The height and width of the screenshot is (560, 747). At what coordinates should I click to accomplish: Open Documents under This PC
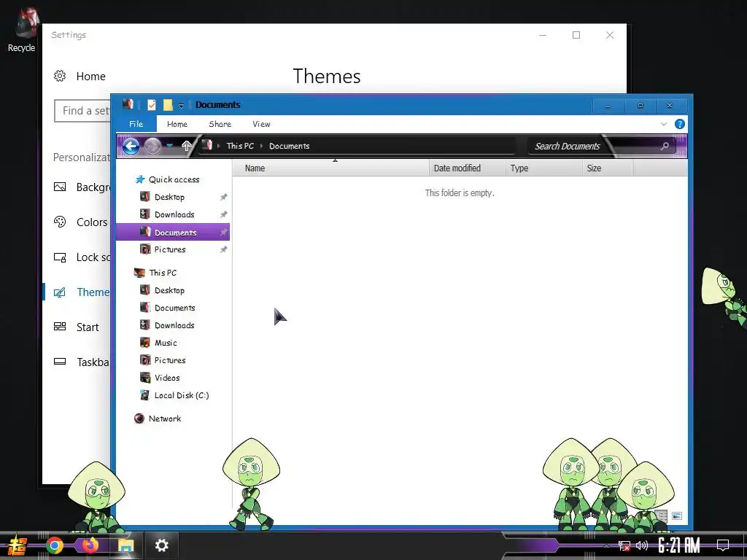(x=175, y=308)
